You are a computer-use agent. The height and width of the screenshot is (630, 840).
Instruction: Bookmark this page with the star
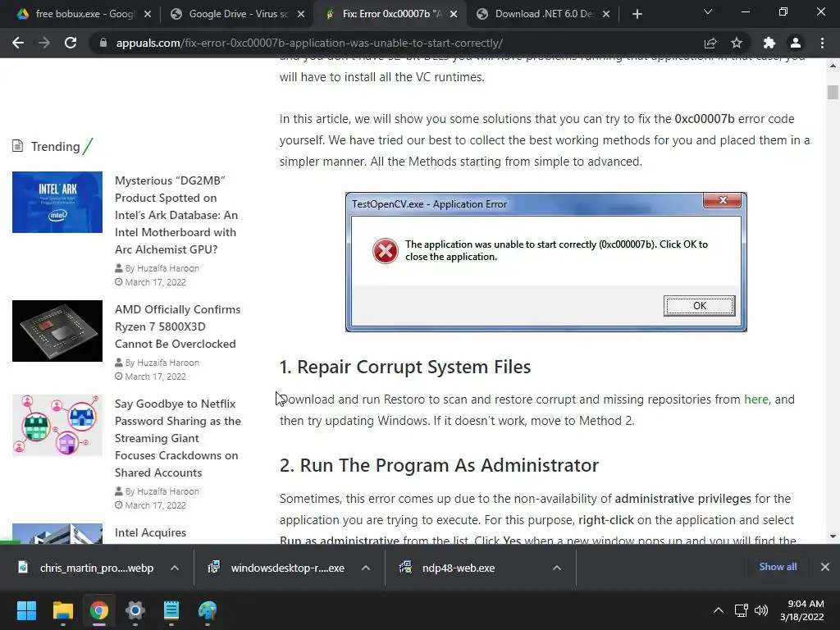[737, 43]
